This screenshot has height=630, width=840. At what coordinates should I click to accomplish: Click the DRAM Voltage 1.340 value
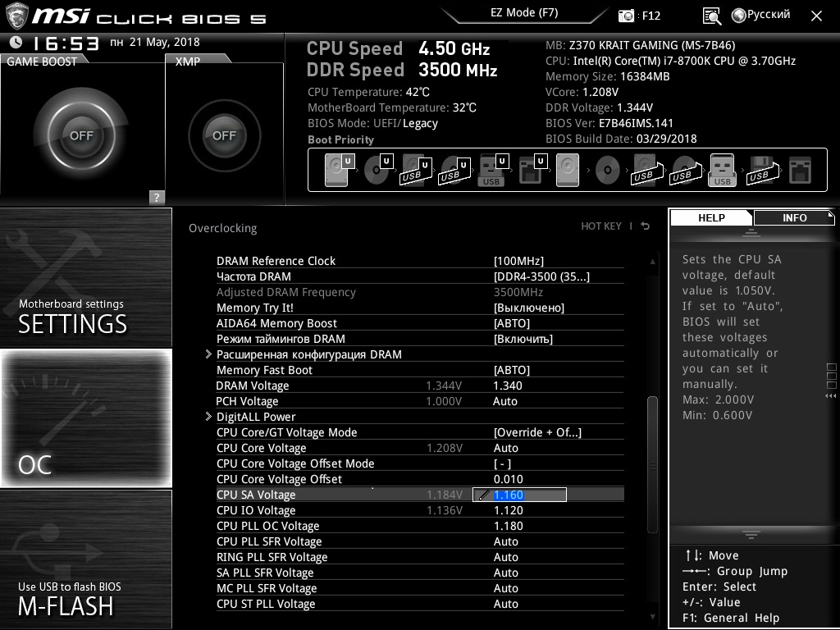[508, 386]
